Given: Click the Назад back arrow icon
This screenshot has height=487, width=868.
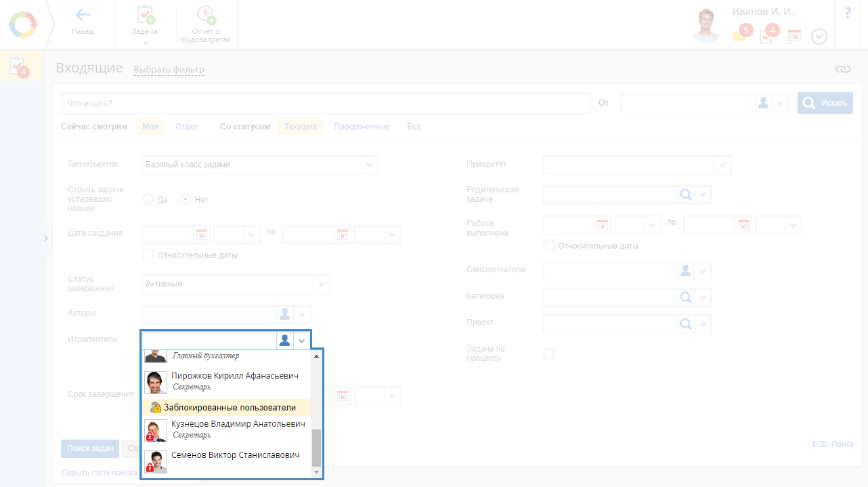Looking at the screenshot, I should [x=83, y=15].
